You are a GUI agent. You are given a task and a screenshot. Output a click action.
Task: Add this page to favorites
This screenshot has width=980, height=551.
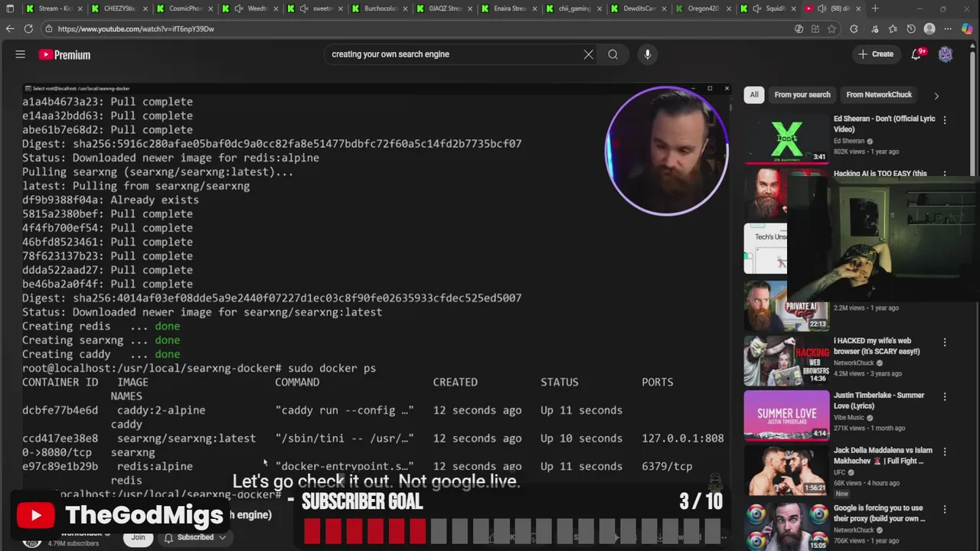coord(831,29)
